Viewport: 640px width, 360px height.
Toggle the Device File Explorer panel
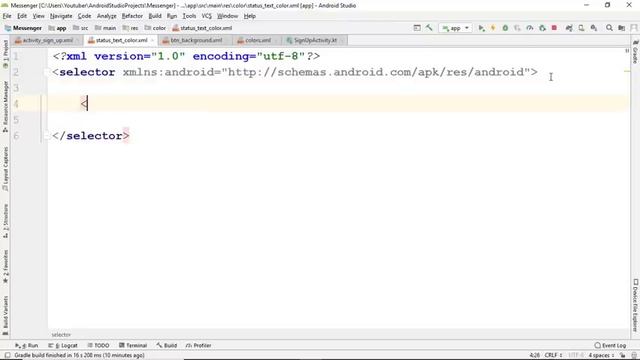635,305
